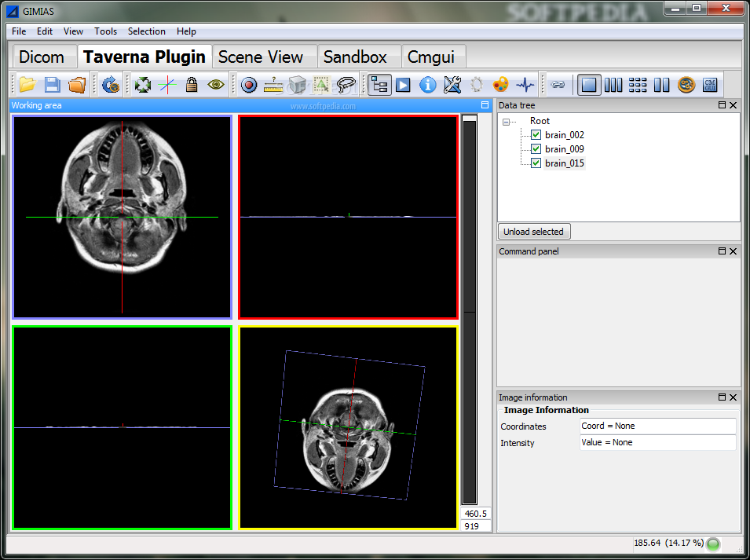Select the yellow ruler measurement tool
This screenshot has height=560, width=750.
pyautogui.click(x=273, y=85)
